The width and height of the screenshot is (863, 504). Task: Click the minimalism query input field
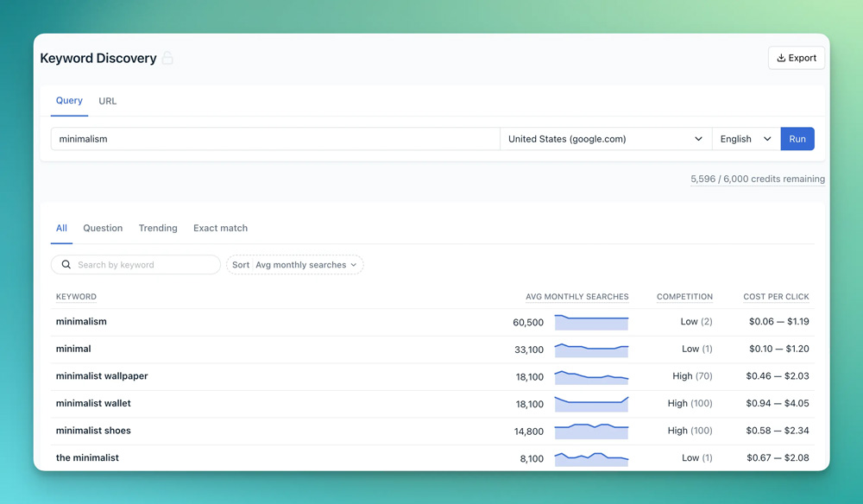point(274,139)
